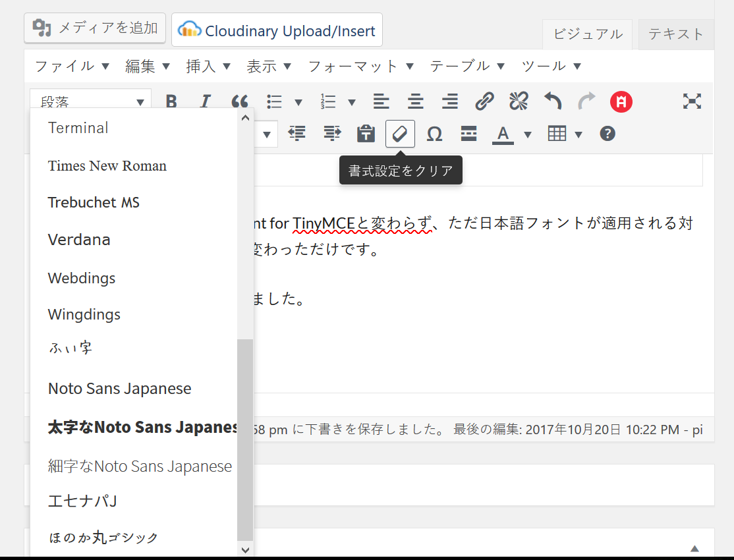734x560 pixels.
Task: Open numbered list style dropdown arrow
Action: point(352,102)
